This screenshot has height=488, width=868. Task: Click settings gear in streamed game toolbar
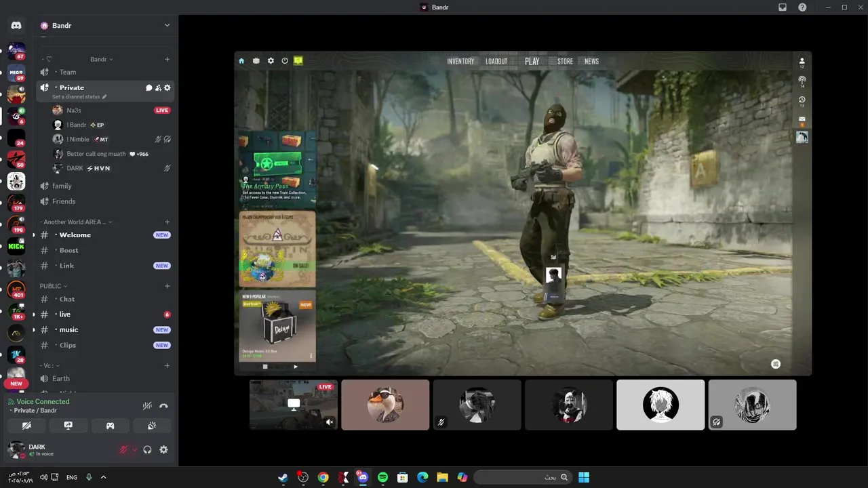(271, 61)
